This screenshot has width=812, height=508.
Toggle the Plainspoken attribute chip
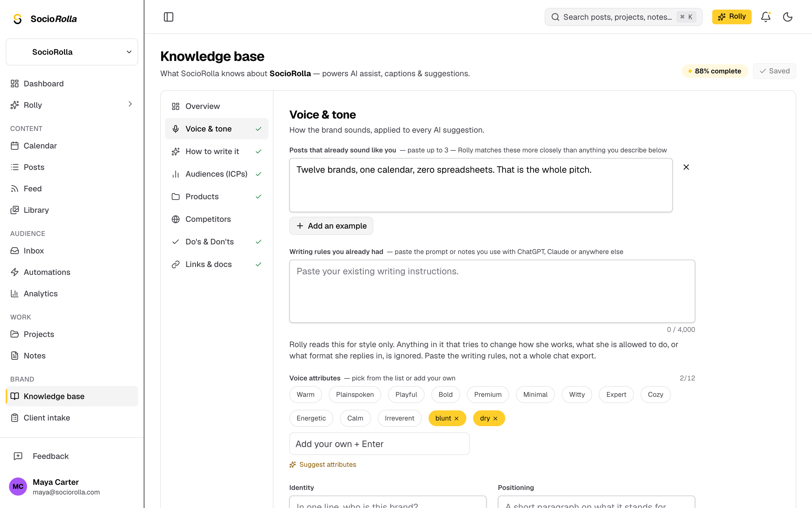[x=355, y=395]
